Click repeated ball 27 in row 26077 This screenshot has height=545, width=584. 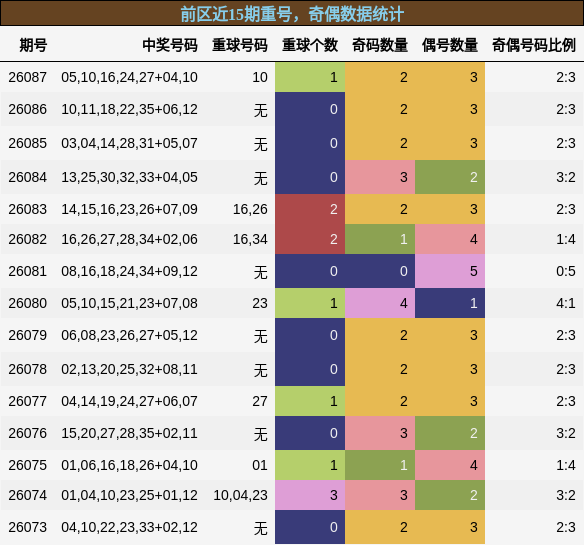point(260,401)
